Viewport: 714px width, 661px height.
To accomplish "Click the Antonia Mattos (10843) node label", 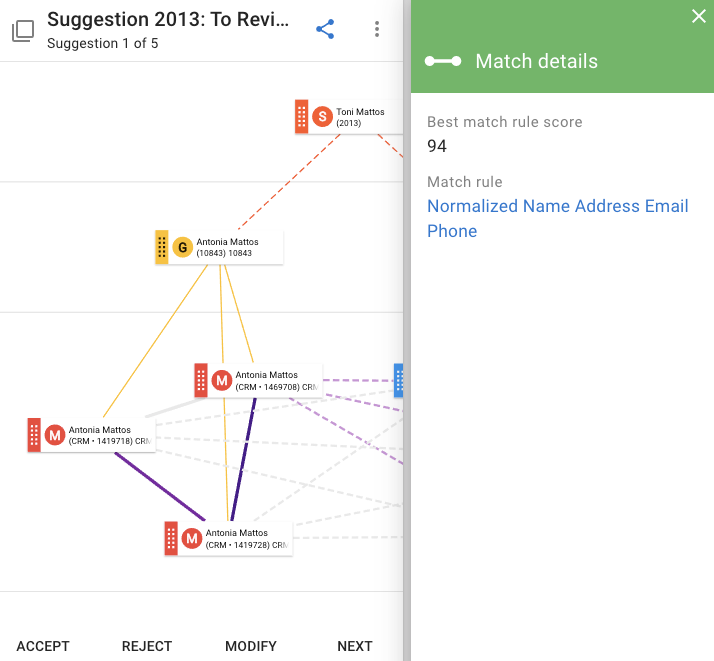I will point(227,247).
